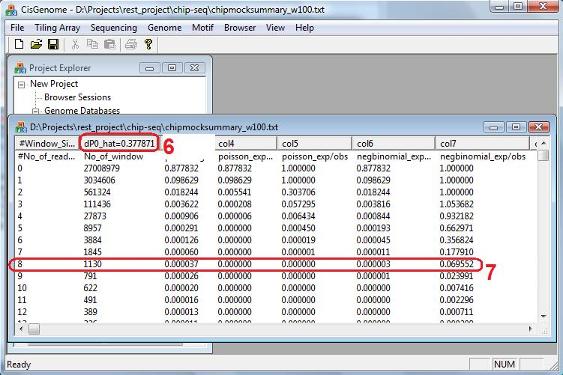The height and width of the screenshot is (375, 563).
Task: Minimize the Project Explorer panel
Action: pos(150,68)
